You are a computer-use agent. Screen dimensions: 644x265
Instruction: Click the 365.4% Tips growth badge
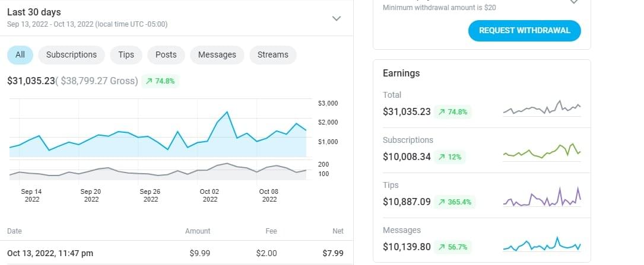point(455,202)
